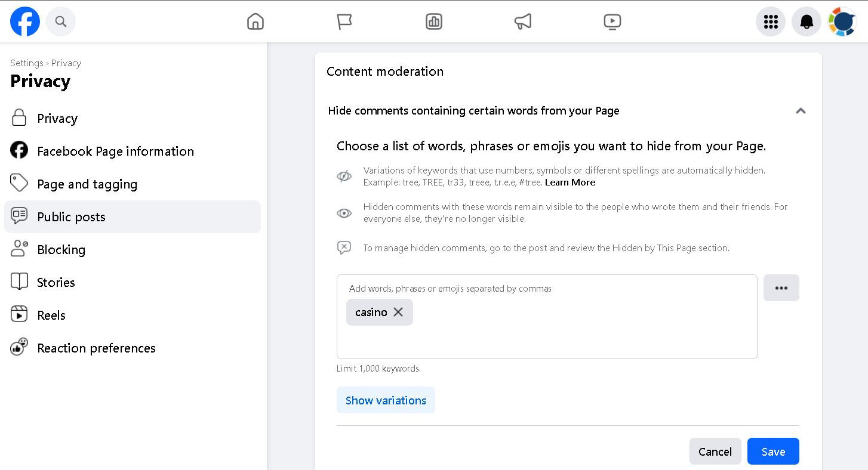Collapse the hide comments section
868x470 pixels.
[x=801, y=111]
